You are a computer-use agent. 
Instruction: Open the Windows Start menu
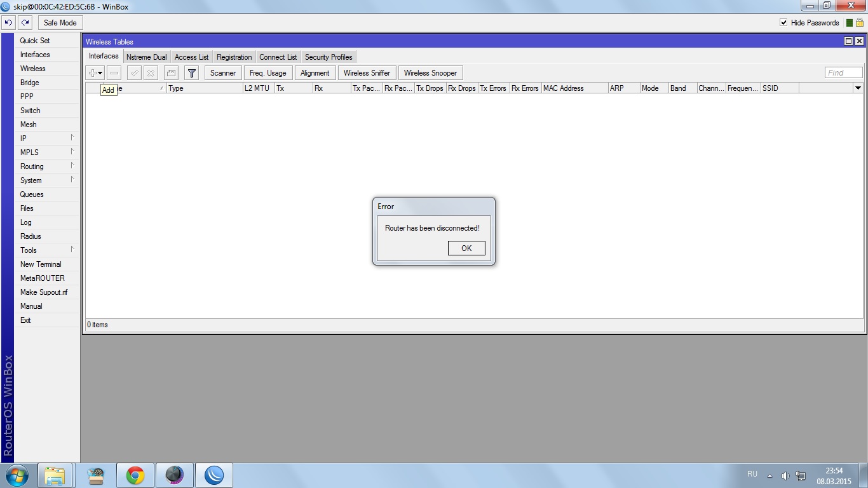click(x=17, y=475)
